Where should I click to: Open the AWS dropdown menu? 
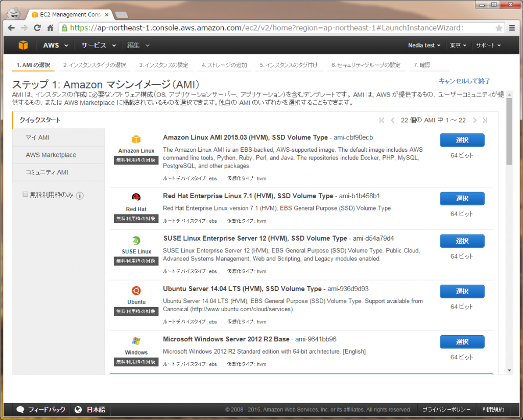tap(55, 45)
